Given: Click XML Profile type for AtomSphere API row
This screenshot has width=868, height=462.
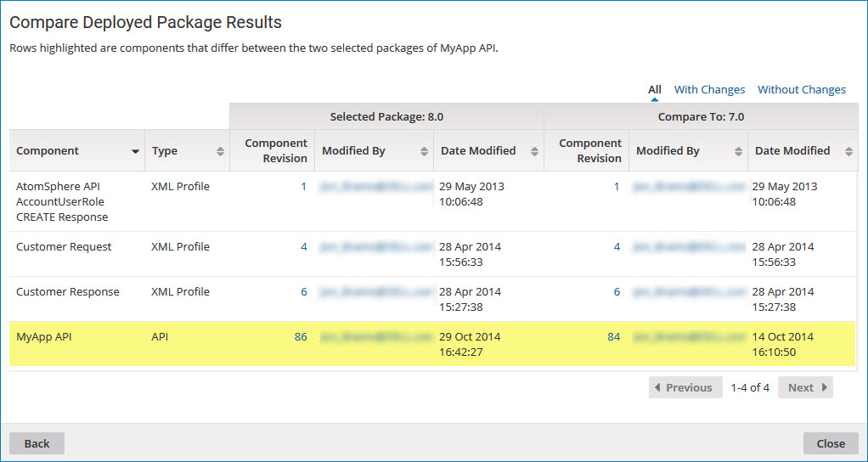Looking at the screenshot, I should click(180, 187).
